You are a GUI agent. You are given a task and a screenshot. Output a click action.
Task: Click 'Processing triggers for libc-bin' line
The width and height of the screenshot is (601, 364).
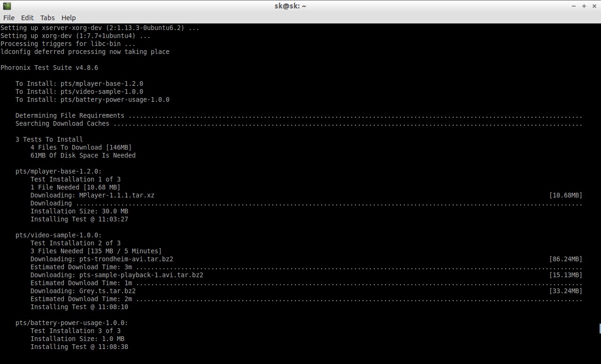tap(68, 44)
